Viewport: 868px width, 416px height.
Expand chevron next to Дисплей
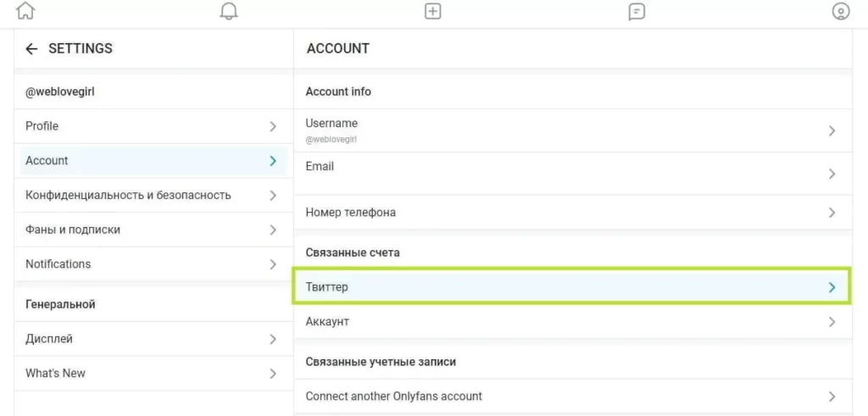click(273, 339)
